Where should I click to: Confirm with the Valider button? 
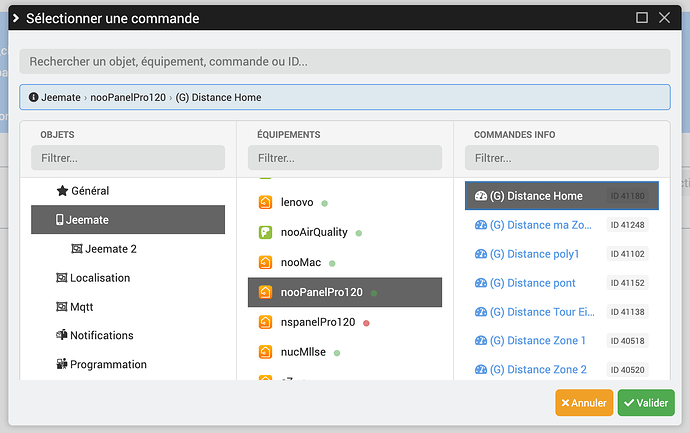(x=646, y=403)
